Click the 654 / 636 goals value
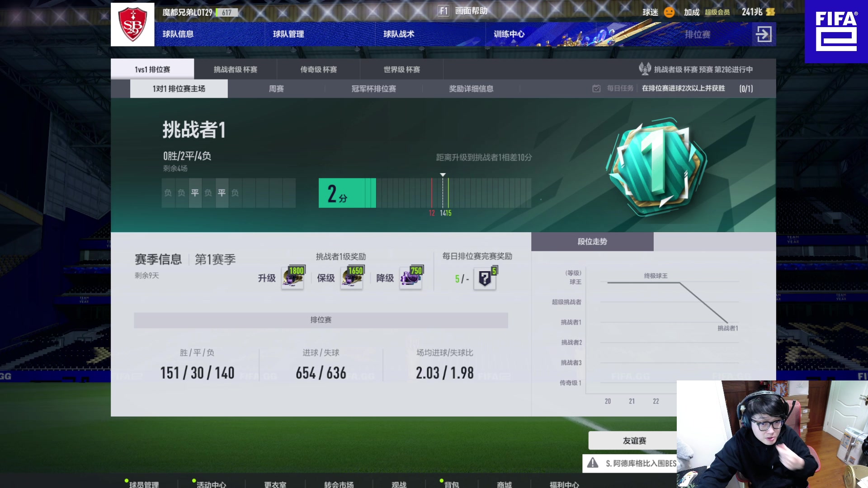Viewport: 868px width, 488px height. click(321, 373)
